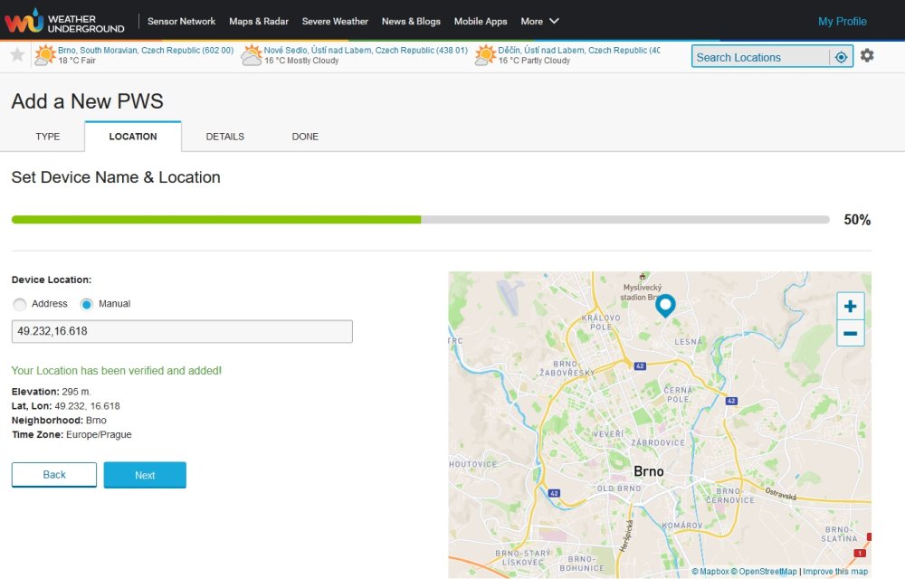The height and width of the screenshot is (588, 905).
Task: Click the favorites star icon
Action: 17,55
